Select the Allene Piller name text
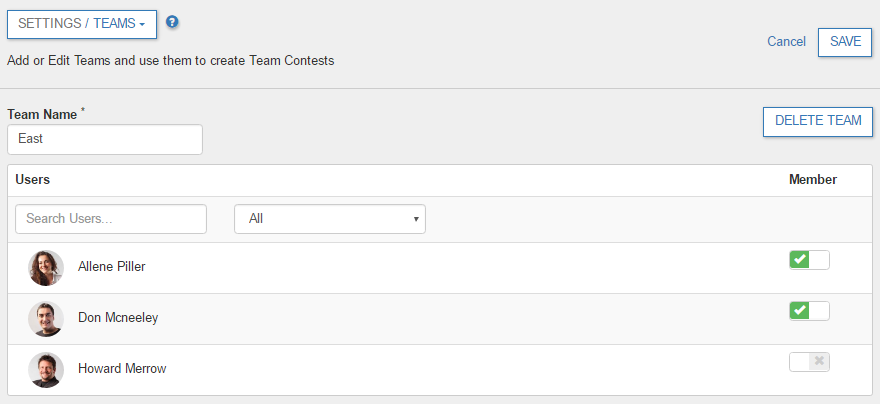 click(112, 268)
